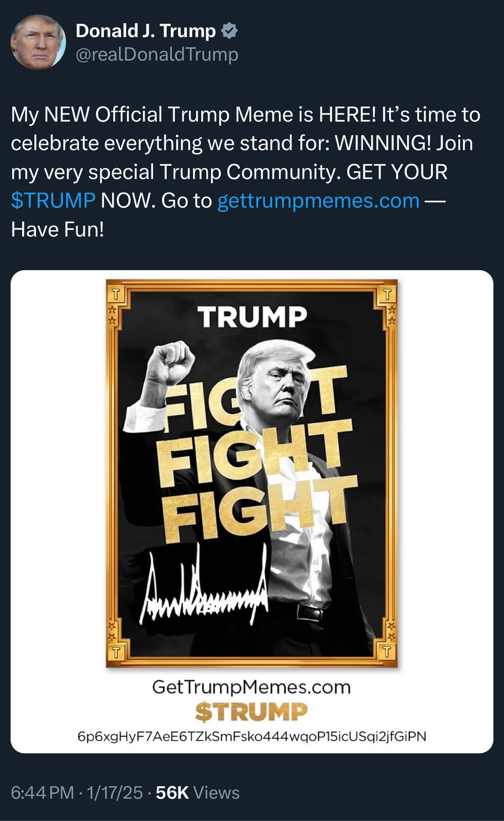Viewport: 504px width, 821px height.
Task: Follow the gettrumpmemes.com hyperlink in the tweet text
Action: pos(318,201)
